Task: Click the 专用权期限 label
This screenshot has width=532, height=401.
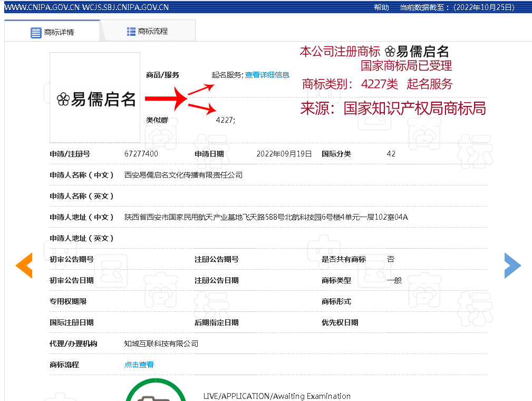Action: [68, 301]
